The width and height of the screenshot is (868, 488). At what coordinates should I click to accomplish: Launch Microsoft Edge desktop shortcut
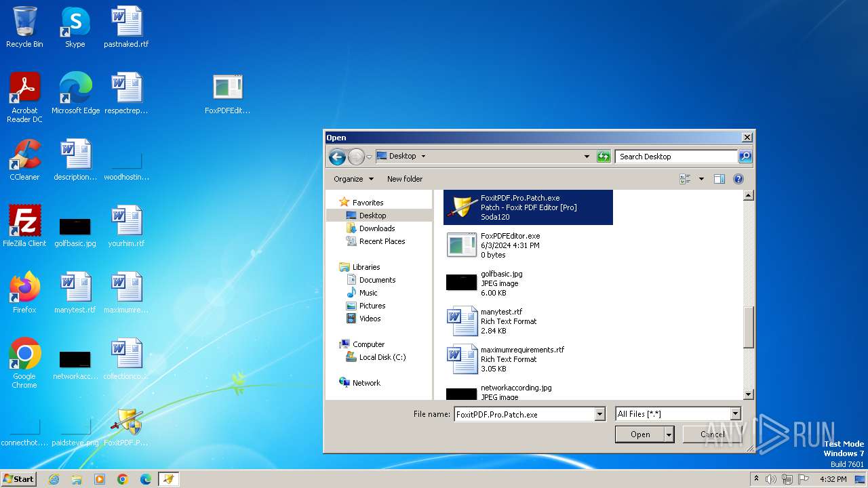click(x=75, y=94)
